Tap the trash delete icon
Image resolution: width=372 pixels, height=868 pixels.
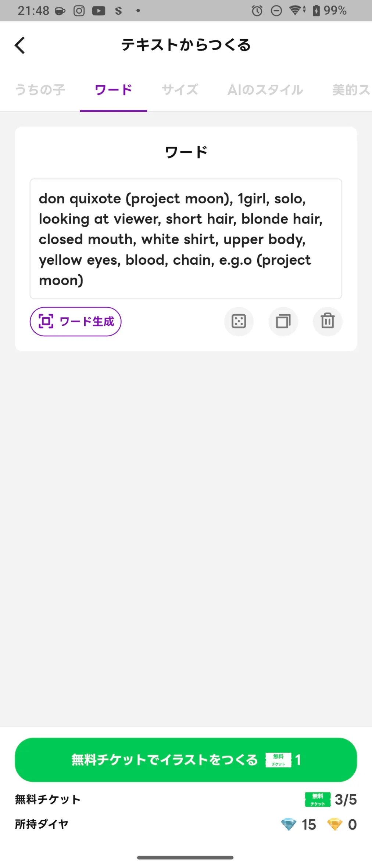[328, 322]
